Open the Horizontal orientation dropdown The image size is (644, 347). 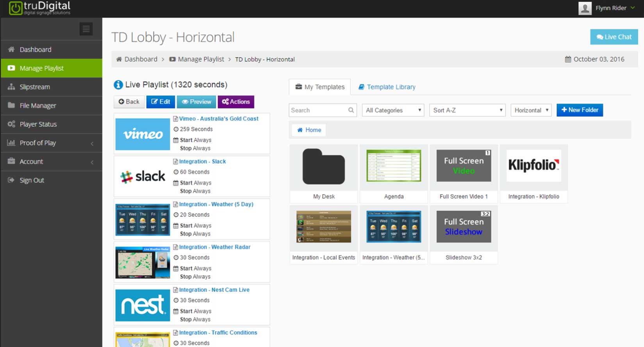531,110
